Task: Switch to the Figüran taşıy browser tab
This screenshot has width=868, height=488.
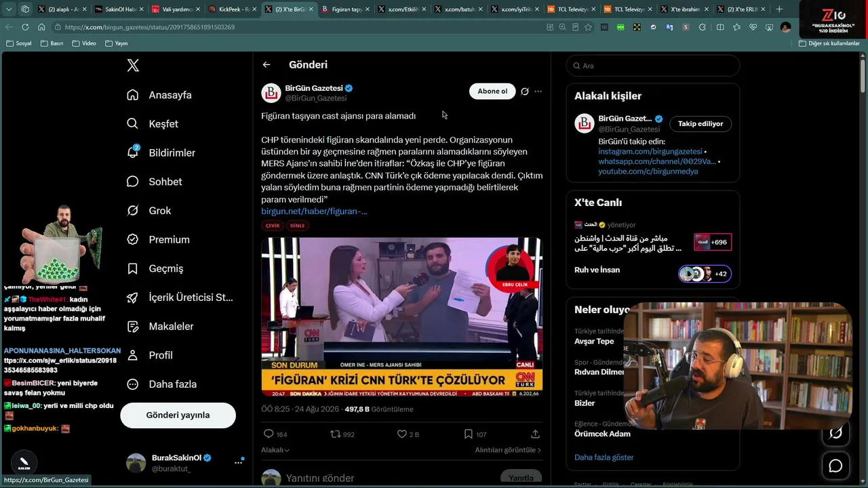Action: 345,9
